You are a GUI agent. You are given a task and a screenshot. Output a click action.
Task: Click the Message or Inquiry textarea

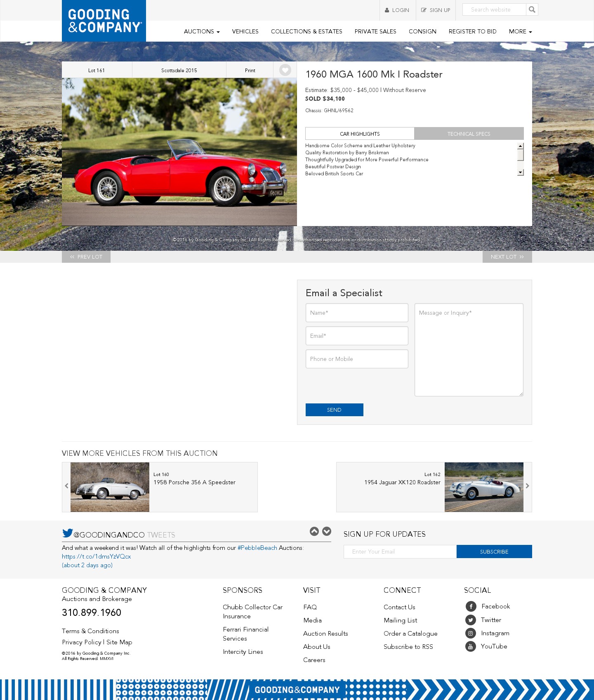click(469, 350)
